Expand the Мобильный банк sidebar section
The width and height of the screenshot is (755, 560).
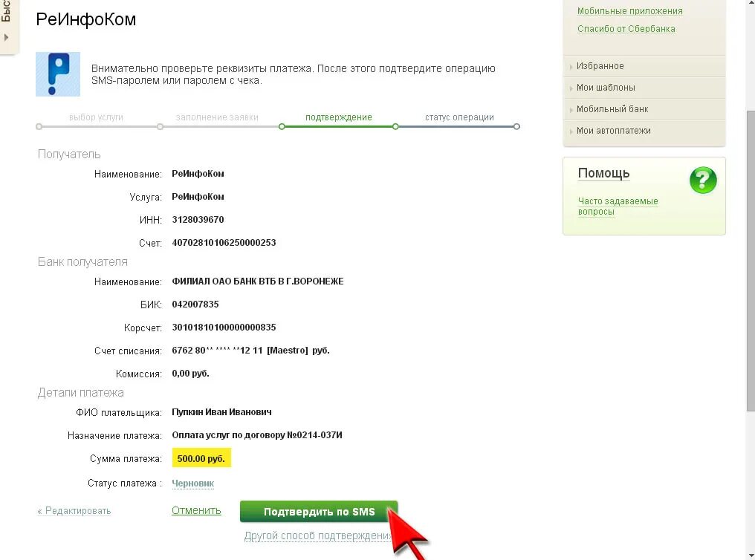(x=644, y=109)
